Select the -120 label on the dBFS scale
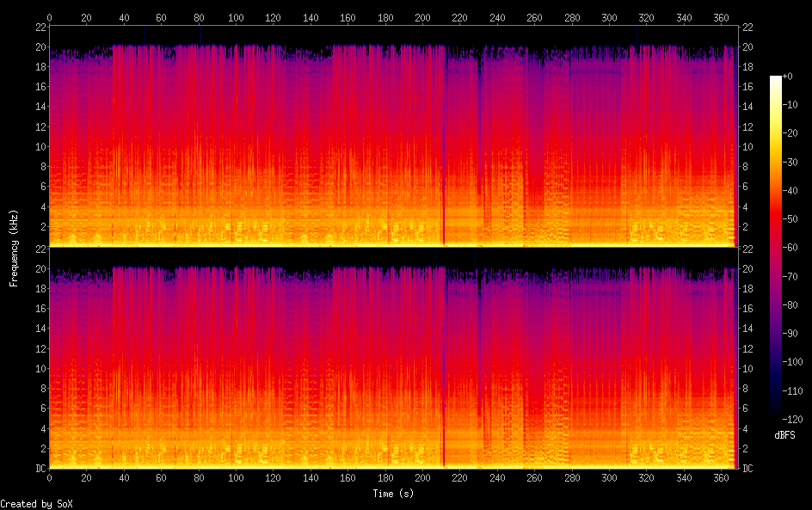Image resolution: width=812 pixels, height=510 pixels. click(797, 417)
